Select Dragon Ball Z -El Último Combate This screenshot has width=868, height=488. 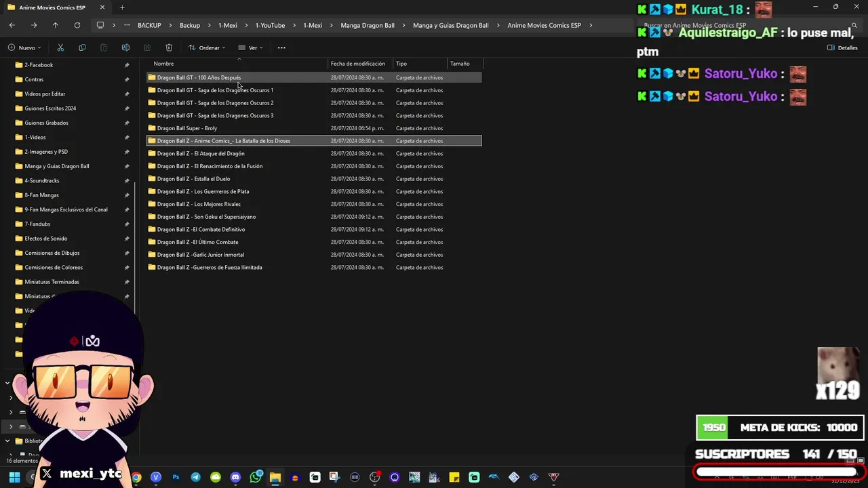click(x=314, y=242)
